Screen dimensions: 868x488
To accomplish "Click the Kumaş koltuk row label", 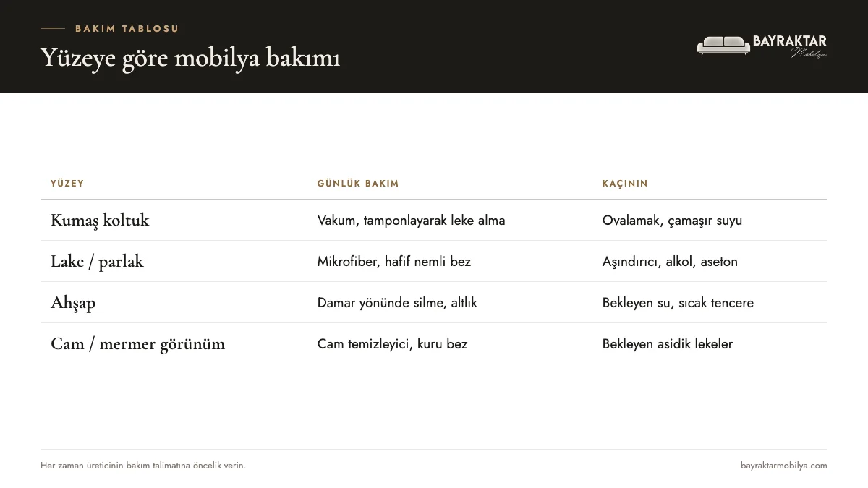I will [100, 221].
